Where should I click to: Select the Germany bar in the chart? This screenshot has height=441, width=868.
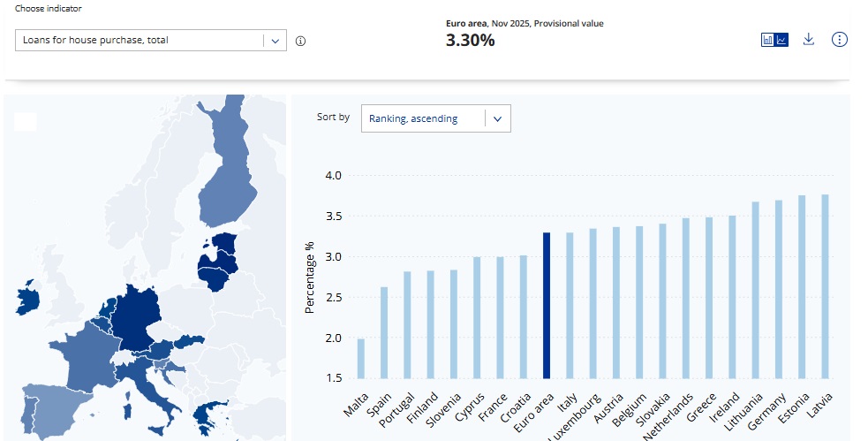tap(778, 292)
